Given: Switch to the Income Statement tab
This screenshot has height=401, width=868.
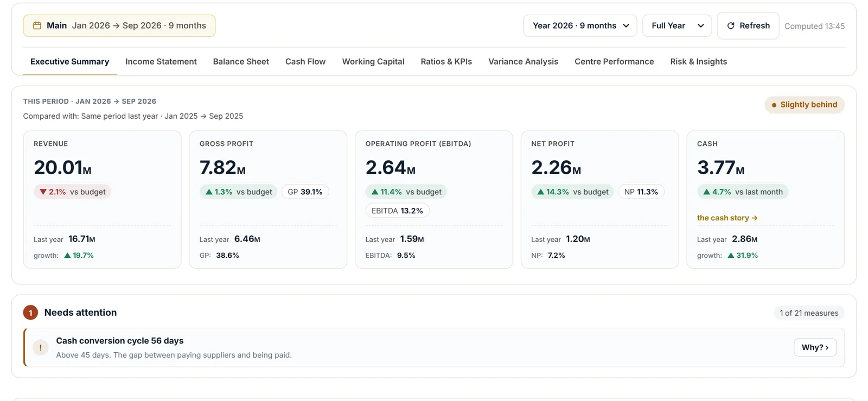Looking at the screenshot, I should (x=161, y=61).
